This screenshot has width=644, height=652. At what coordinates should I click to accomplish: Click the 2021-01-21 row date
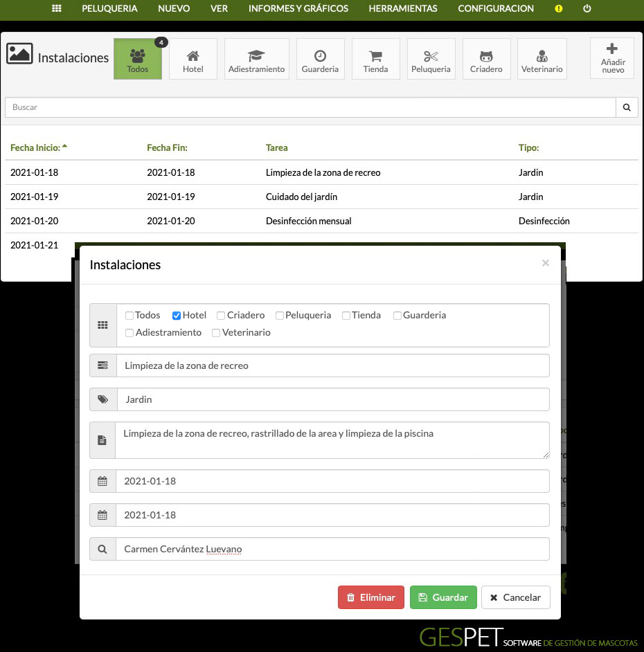34,245
